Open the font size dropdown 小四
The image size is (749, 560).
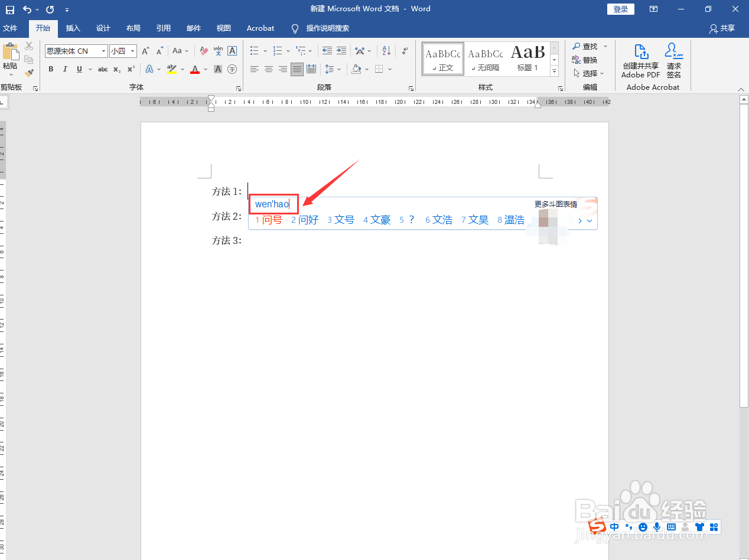pos(133,51)
